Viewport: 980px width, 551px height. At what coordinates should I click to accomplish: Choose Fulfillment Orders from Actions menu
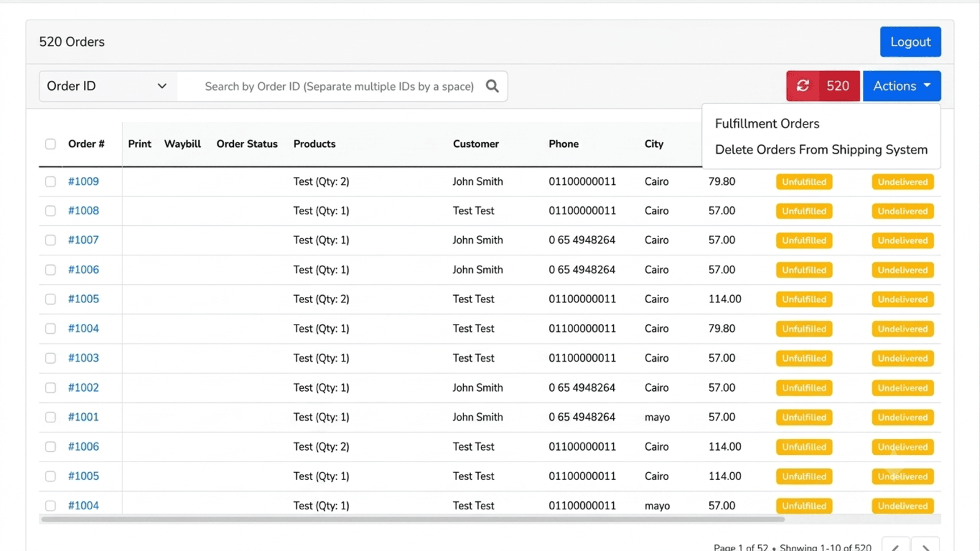[x=767, y=124]
